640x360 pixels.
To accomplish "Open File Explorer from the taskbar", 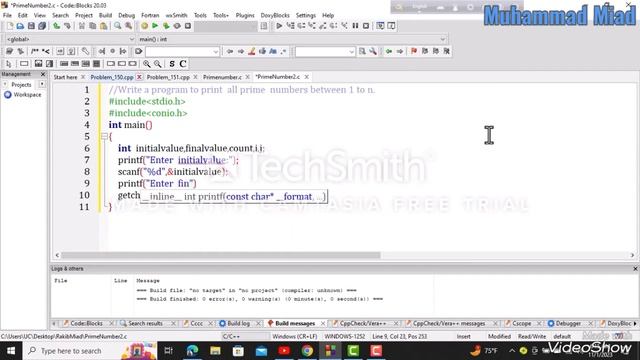I will [215, 351].
